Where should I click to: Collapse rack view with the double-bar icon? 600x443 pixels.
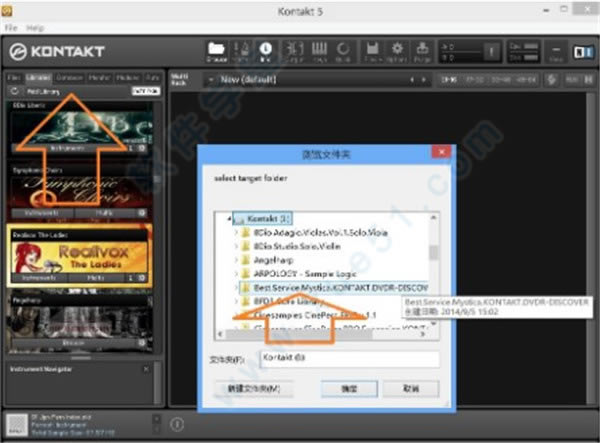(588, 80)
